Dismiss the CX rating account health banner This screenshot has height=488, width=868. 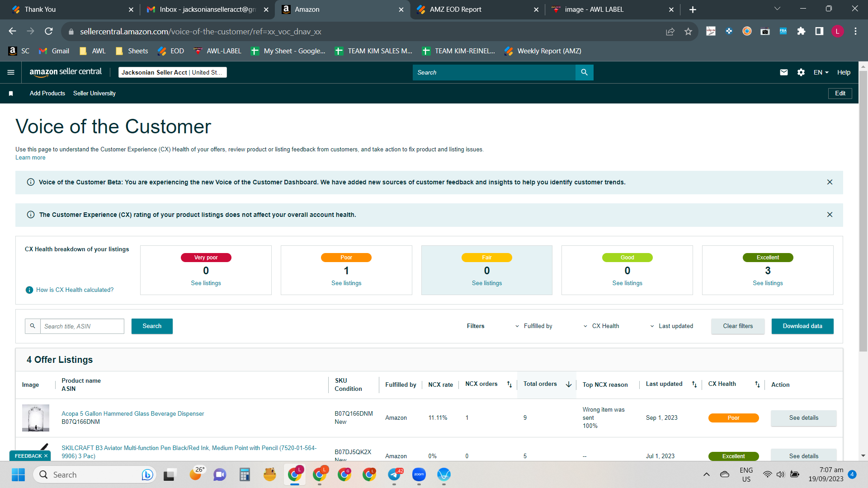(830, 215)
